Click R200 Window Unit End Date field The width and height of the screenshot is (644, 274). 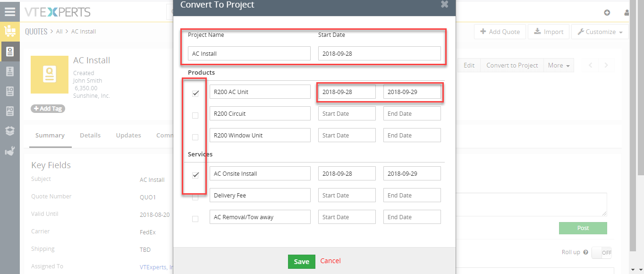pos(412,135)
